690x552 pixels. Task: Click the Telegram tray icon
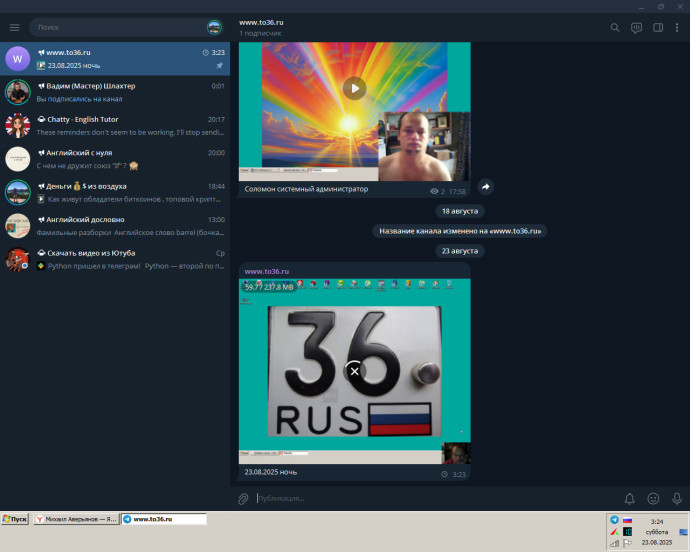click(614, 520)
